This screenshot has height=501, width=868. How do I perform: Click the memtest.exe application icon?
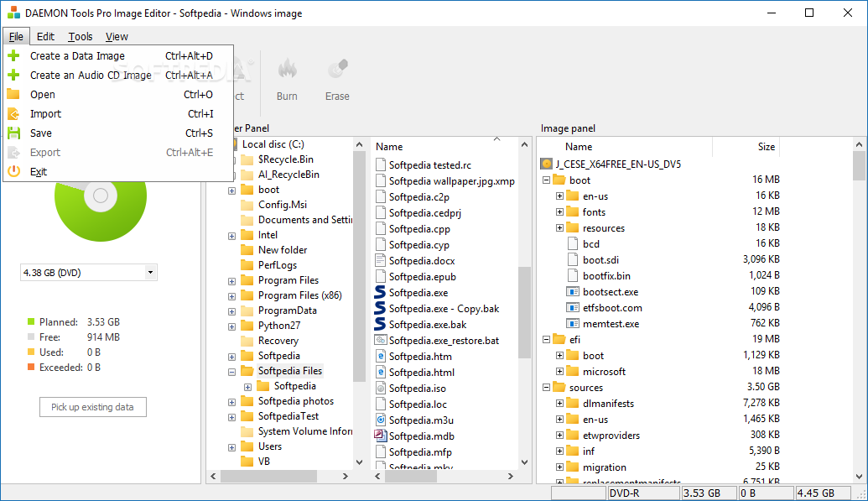coord(573,324)
